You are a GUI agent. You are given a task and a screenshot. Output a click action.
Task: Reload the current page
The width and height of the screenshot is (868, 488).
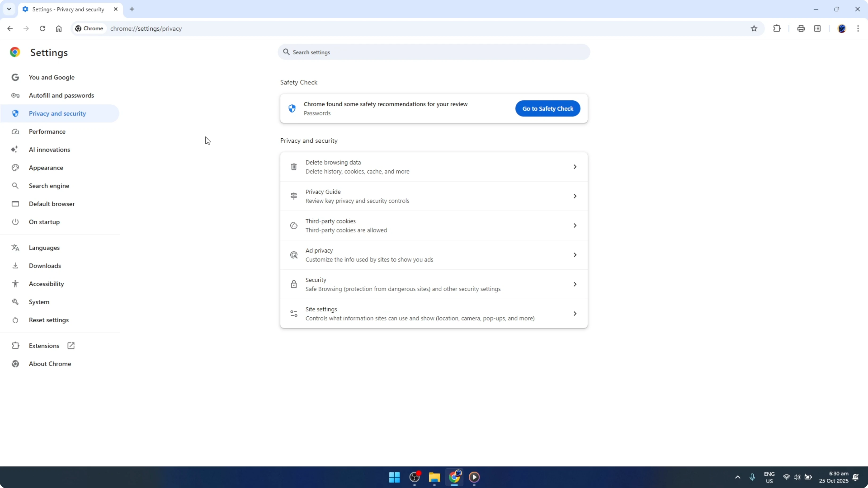click(42, 28)
